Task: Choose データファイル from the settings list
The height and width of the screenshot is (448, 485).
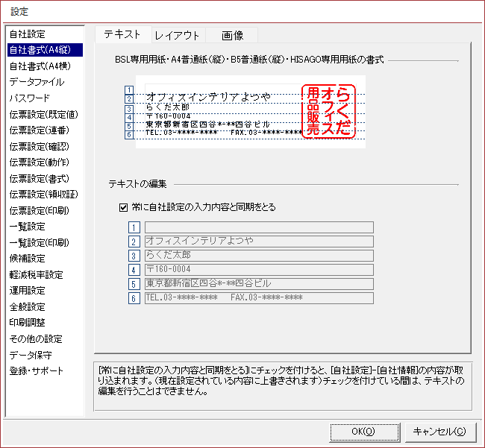Action: tap(37, 82)
